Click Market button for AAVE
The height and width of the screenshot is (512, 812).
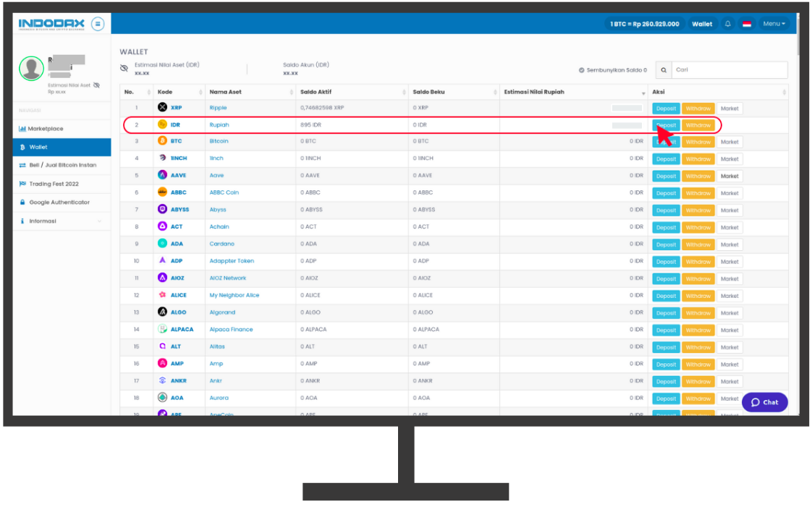729,176
